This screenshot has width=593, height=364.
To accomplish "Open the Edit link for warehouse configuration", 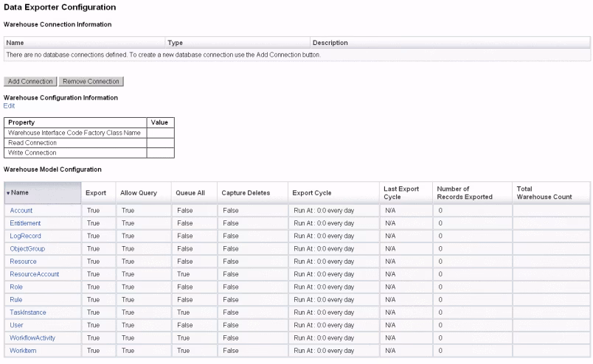I will tap(9, 106).
